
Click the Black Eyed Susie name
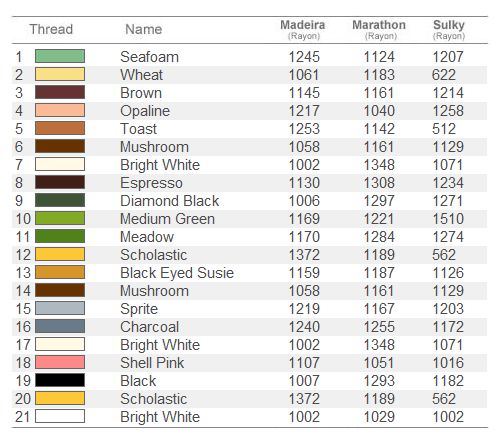coord(177,273)
